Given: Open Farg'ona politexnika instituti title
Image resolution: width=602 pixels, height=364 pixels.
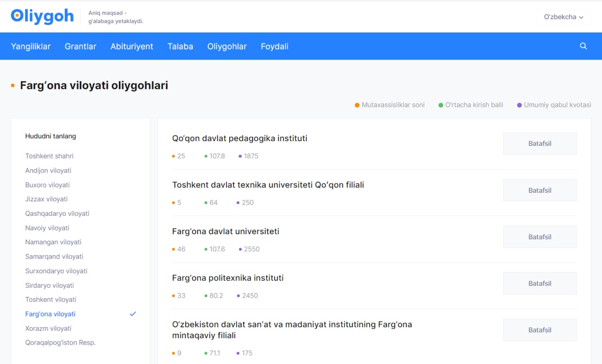Looking at the screenshot, I should coord(228,278).
